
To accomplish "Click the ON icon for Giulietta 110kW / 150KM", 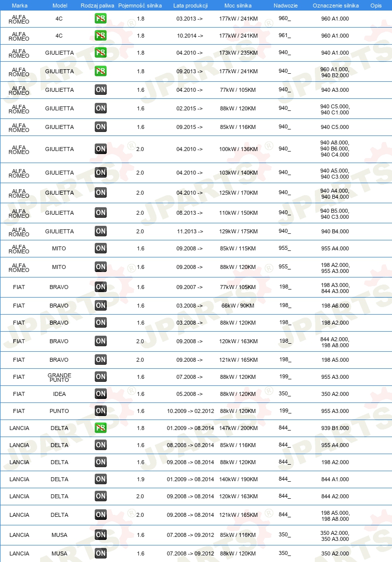I will click(101, 213).
